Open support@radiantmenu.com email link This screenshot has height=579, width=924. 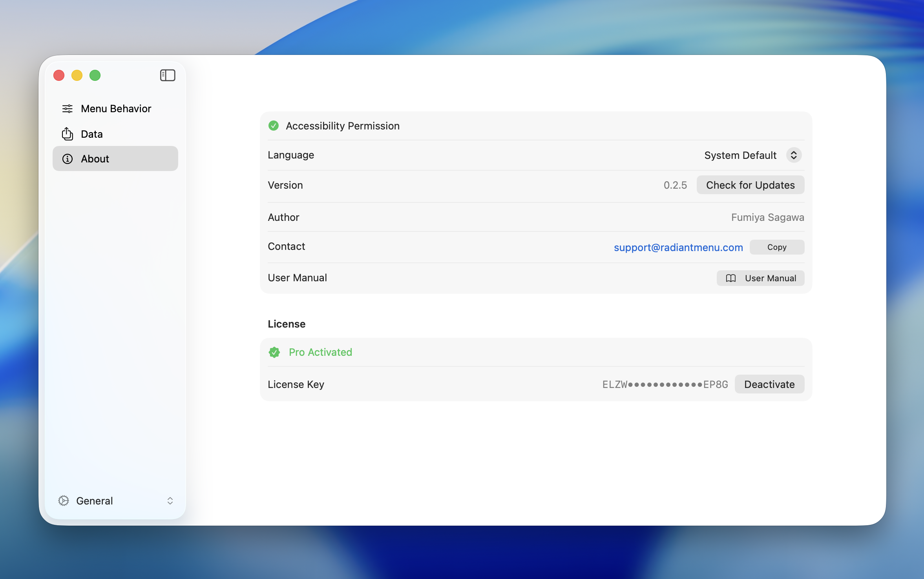(678, 247)
